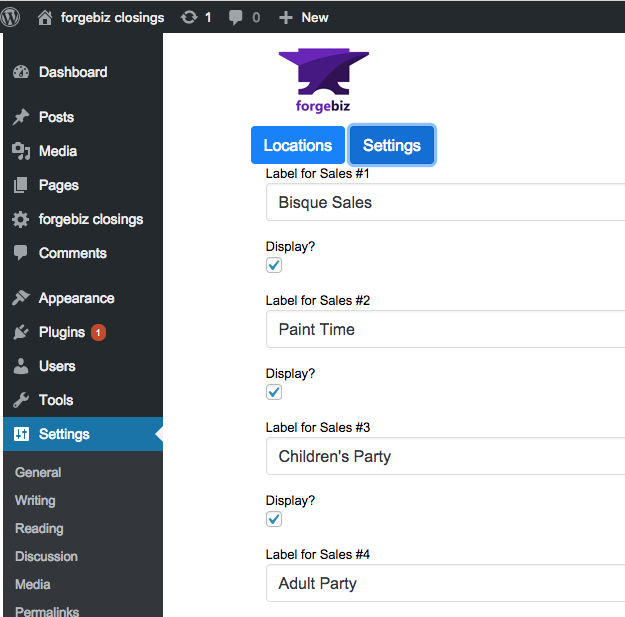Go to Permalinks settings

pyautogui.click(x=47, y=611)
